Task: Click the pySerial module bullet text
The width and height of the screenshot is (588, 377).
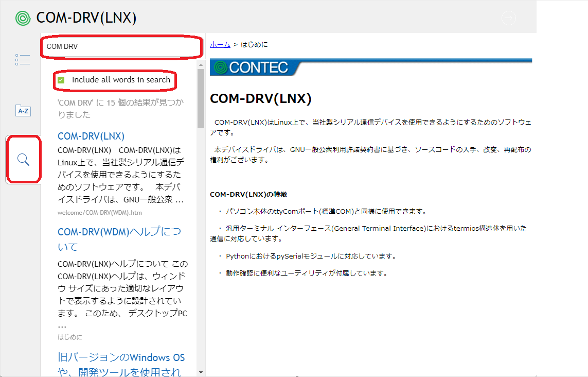Action: coord(311,256)
